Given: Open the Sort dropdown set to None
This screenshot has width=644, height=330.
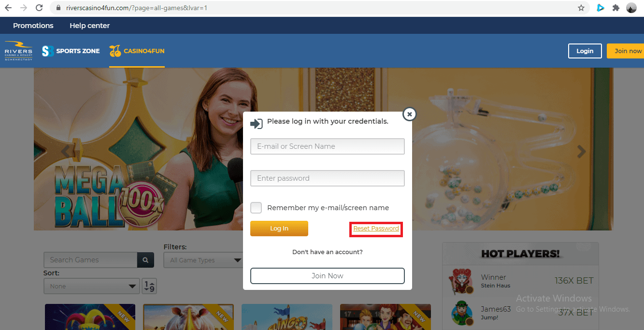Looking at the screenshot, I should click(x=91, y=286).
